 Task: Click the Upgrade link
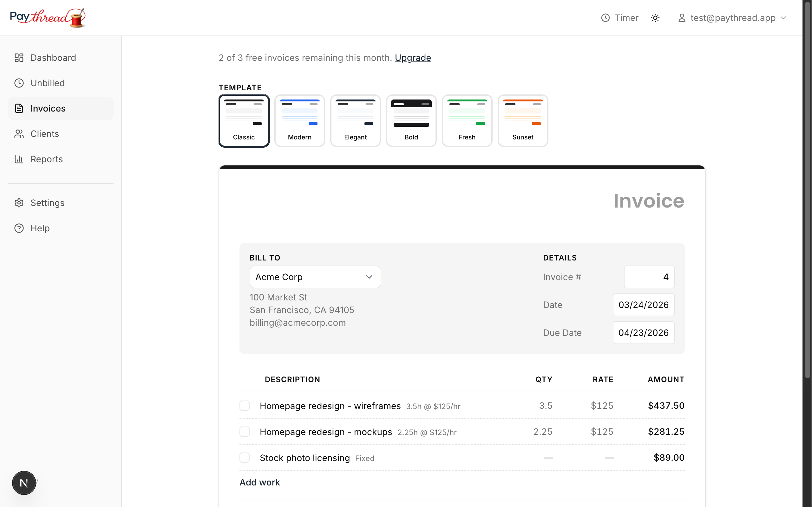412,58
